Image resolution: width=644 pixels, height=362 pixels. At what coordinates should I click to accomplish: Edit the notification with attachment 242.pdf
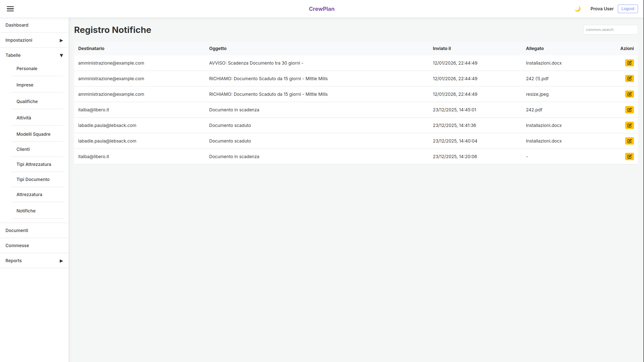click(x=629, y=110)
